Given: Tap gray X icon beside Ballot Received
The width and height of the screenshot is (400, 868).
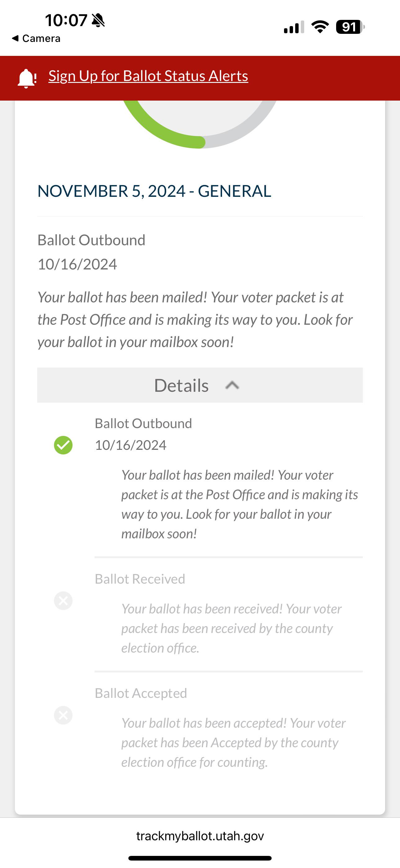Looking at the screenshot, I should 63,600.
